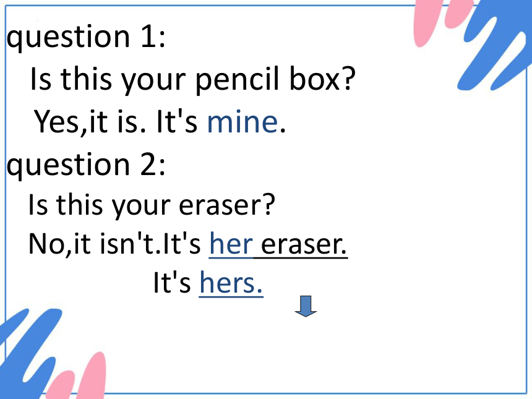Click the sentence "Is this your eraser?"
Image resolution: width=532 pixels, height=399 pixels.
(152, 205)
